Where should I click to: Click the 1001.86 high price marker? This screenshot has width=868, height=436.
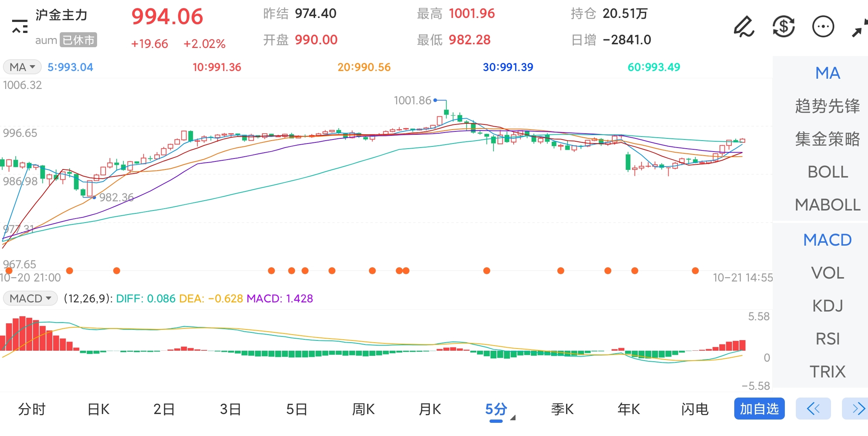coord(413,100)
